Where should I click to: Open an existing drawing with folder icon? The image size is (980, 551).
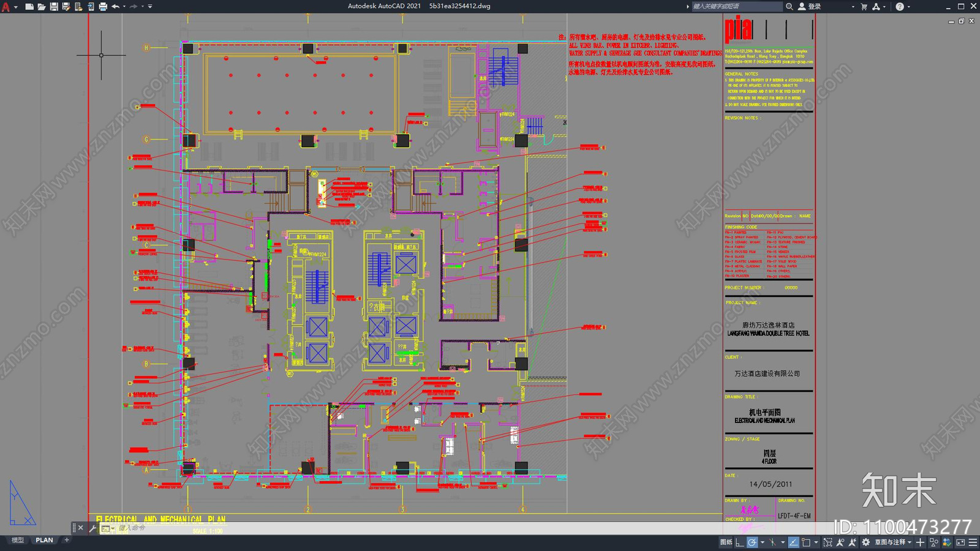pos(42,7)
